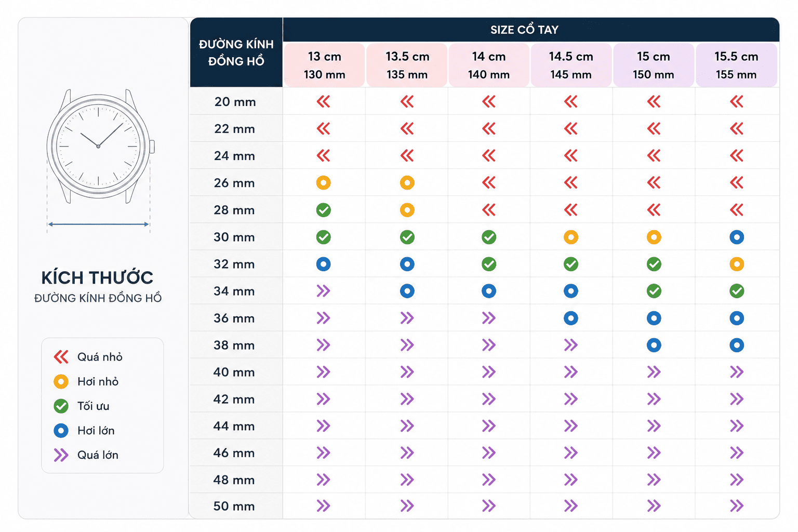Click the Quá nhỏ legend red arrows icon
Viewport: 798px width, 532px height.
(x=61, y=357)
